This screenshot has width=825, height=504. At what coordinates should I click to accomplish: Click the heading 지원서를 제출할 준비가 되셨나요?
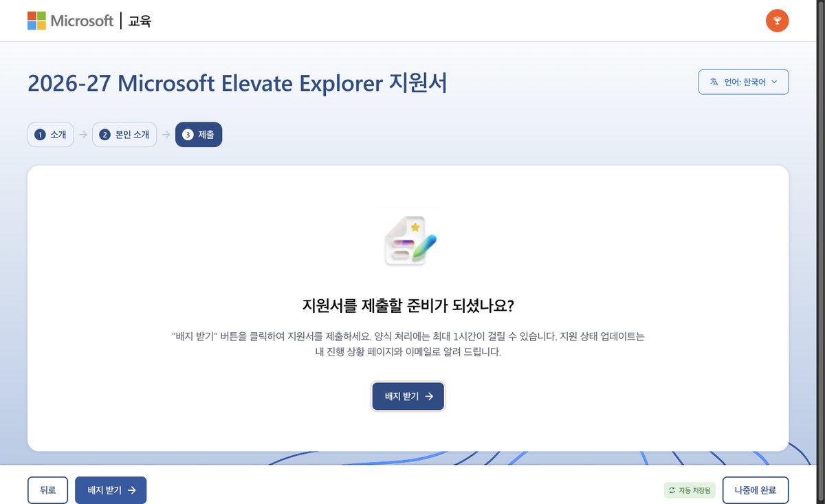pyautogui.click(x=408, y=305)
